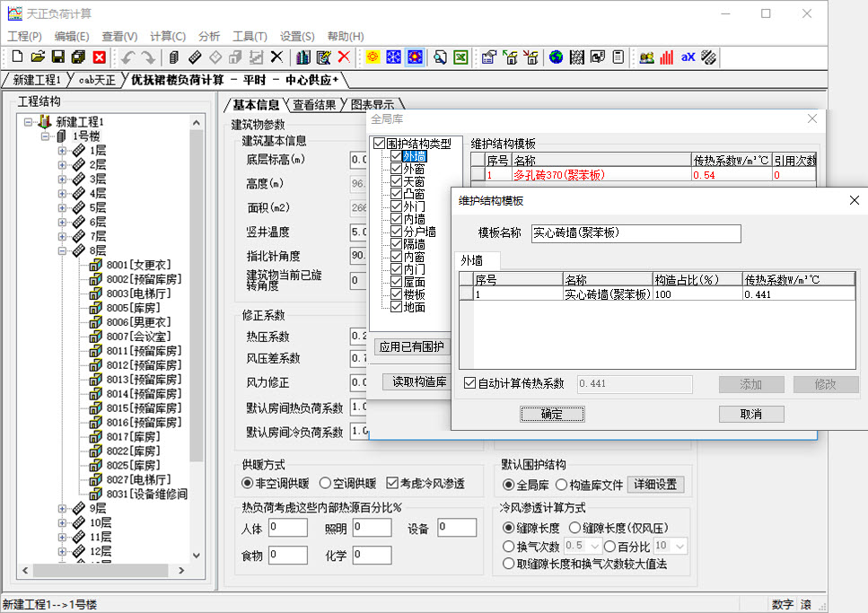Click the new project blank page icon

click(x=17, y=57)
